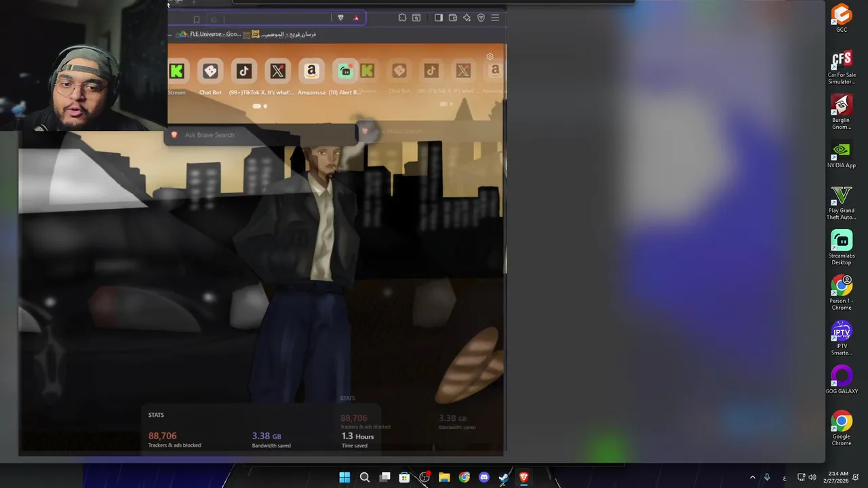This screenshot has width=868, height=488.
Task: Open the Windows Start menu
Action: (344, 477)
